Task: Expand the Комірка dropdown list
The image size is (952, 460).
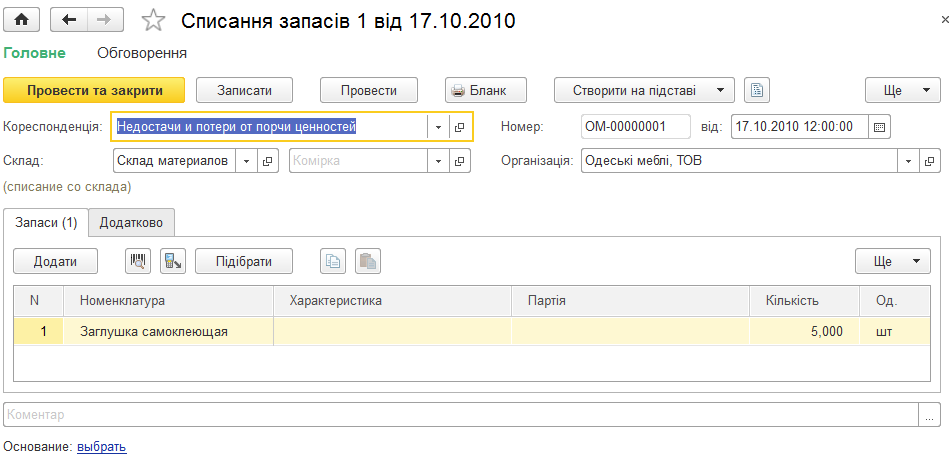Action: point(438,161)
